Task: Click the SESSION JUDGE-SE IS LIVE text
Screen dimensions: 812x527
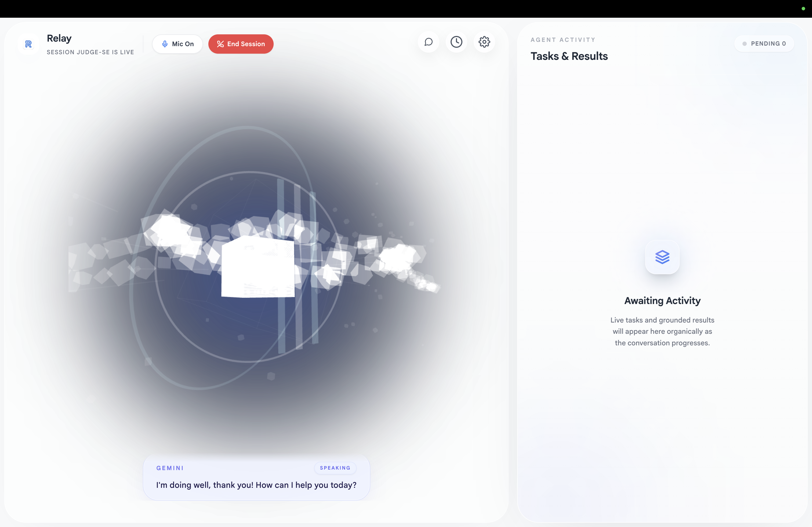Action: pos(90,52)
